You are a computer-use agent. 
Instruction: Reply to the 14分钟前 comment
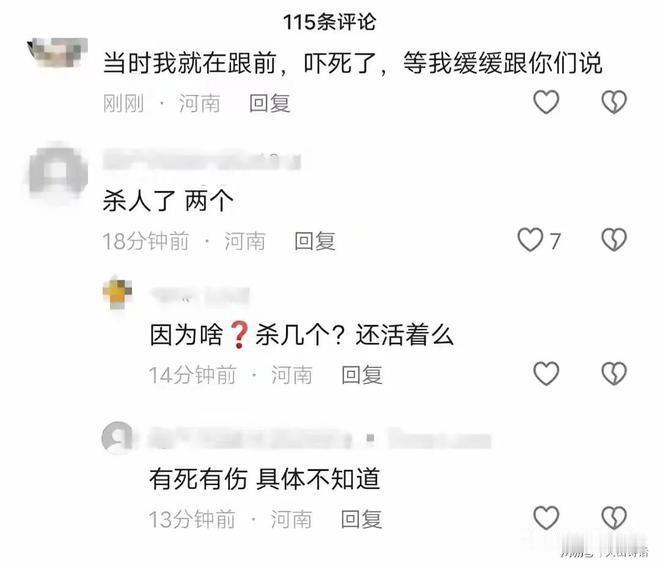(362, 375)
